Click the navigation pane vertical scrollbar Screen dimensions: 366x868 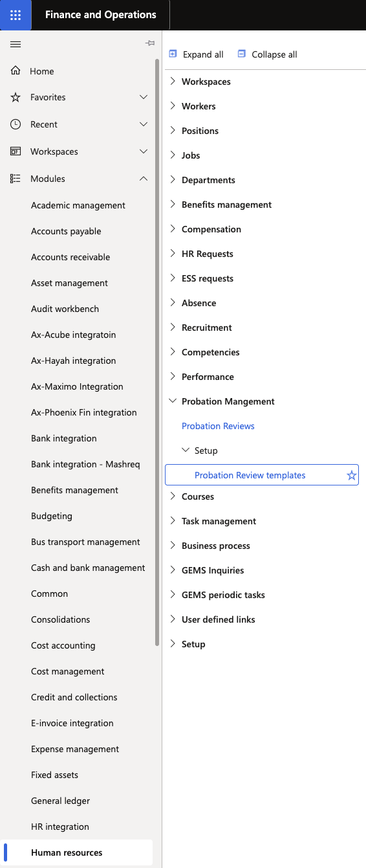(157, 353)
